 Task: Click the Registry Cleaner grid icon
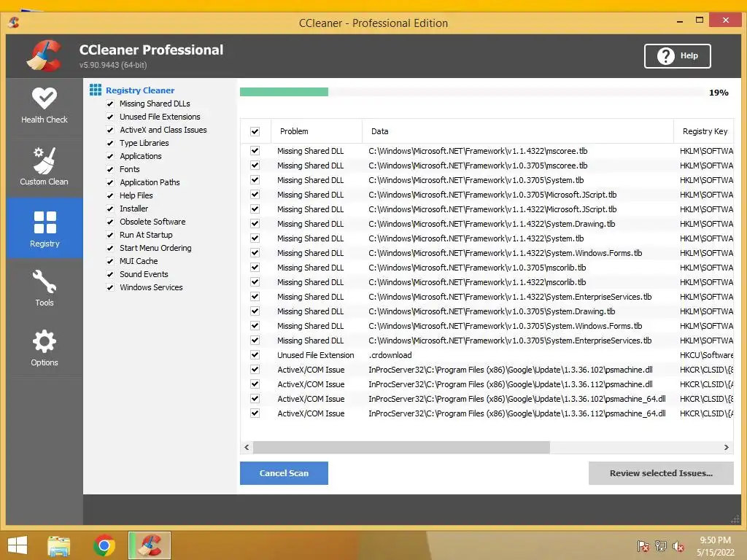pos(96,90)
